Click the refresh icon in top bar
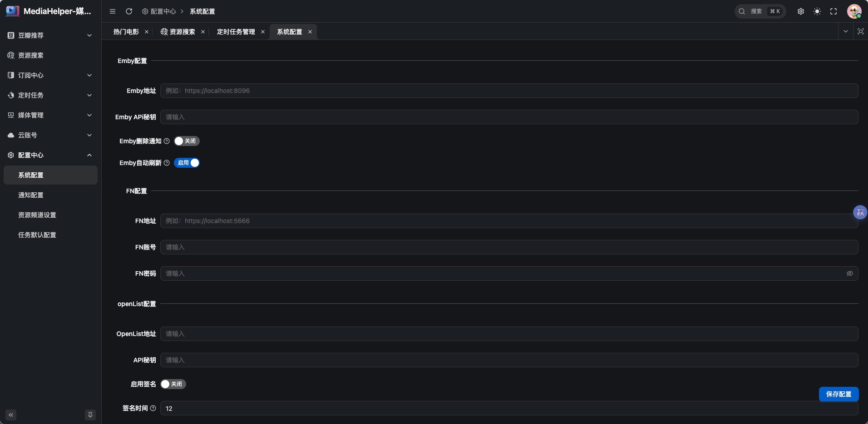The height and width of the screenshot is (424, 868). point(129,11)
